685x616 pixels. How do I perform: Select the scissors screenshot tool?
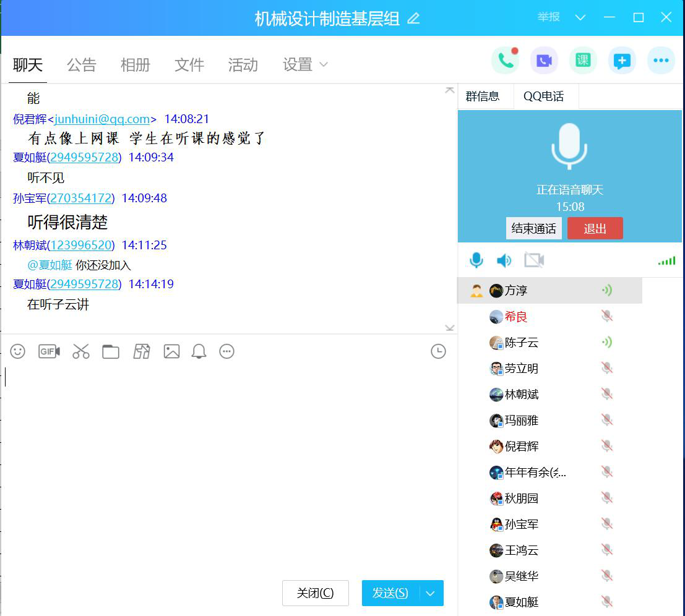pos(81,352)
